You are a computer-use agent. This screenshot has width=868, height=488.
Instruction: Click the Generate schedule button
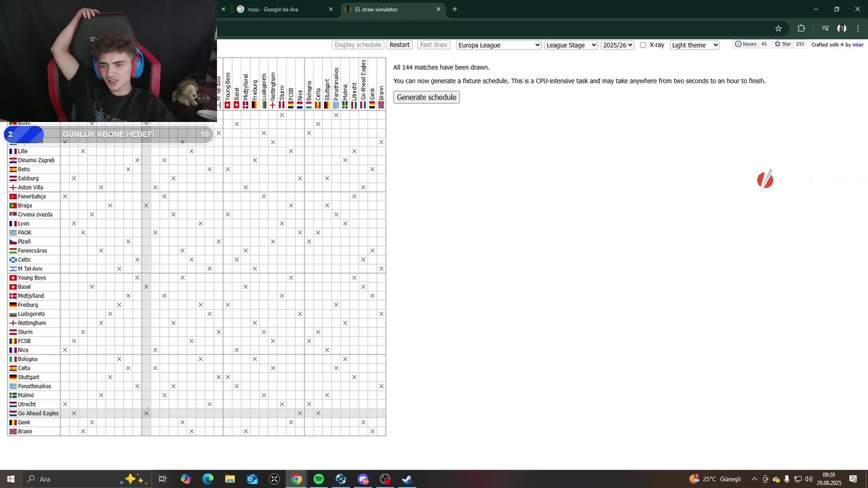(x=427, y=97)
